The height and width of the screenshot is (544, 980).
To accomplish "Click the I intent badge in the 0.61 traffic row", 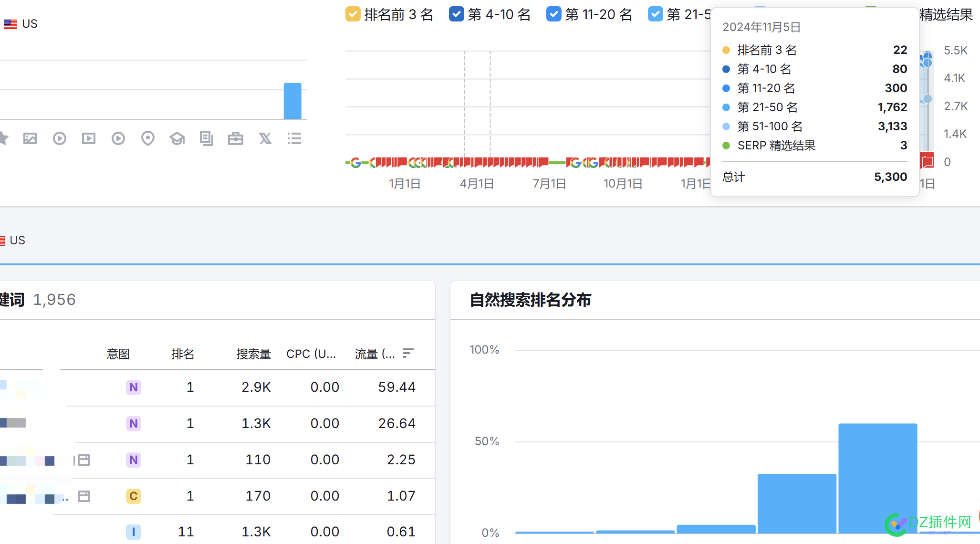I will coord(134,532).
